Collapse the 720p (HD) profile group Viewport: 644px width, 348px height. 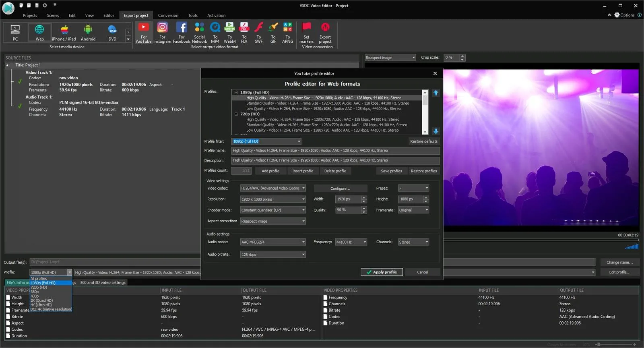236,114
